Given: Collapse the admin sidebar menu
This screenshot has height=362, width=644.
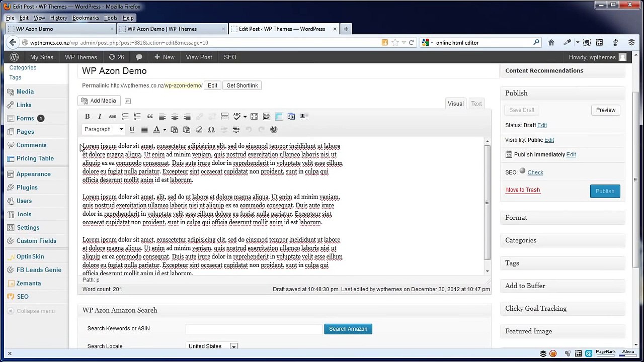Looking at the screenshot, I should click(x=31, y=311).
